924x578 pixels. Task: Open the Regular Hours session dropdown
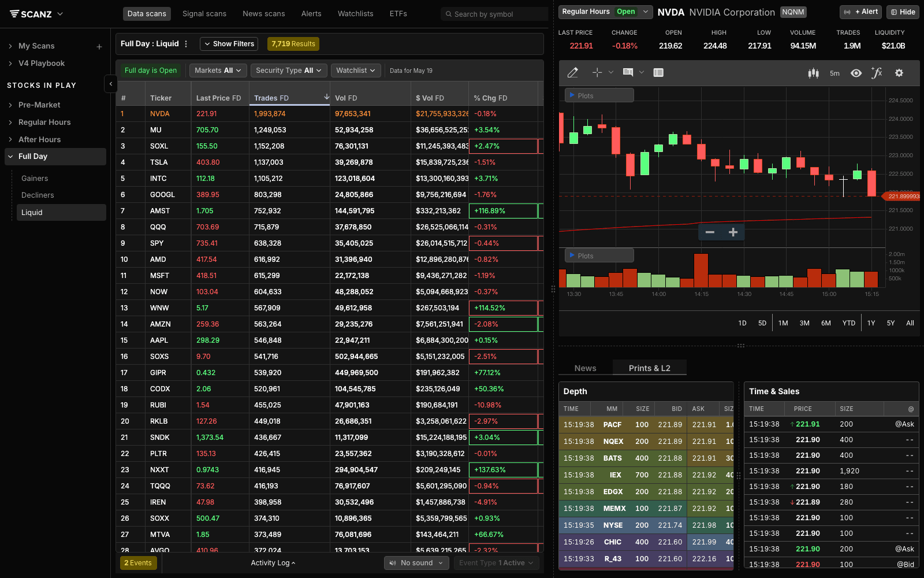605,12
